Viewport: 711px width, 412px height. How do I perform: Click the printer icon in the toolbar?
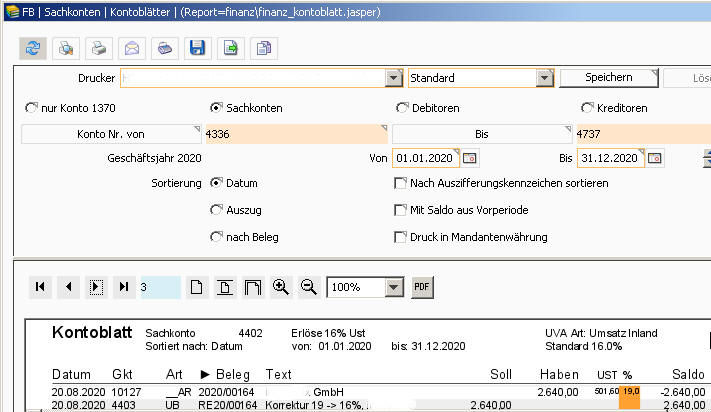(99, 48)
